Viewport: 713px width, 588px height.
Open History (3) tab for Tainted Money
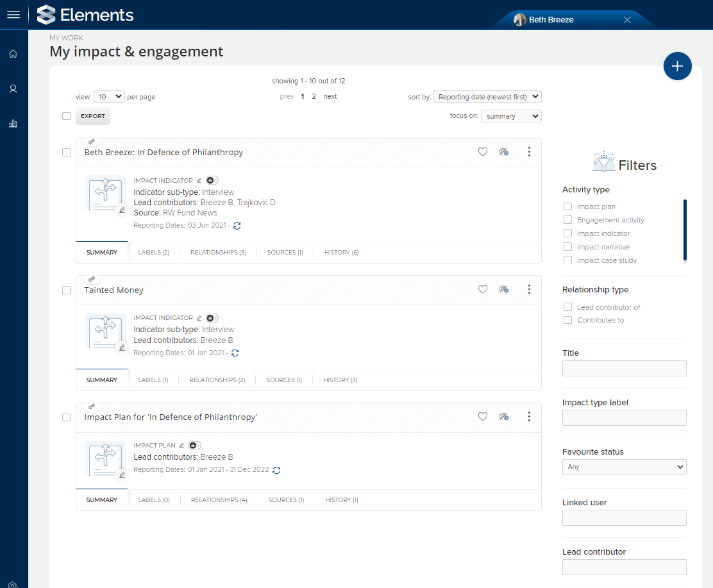pyautogui.click(x=340, y=380)
